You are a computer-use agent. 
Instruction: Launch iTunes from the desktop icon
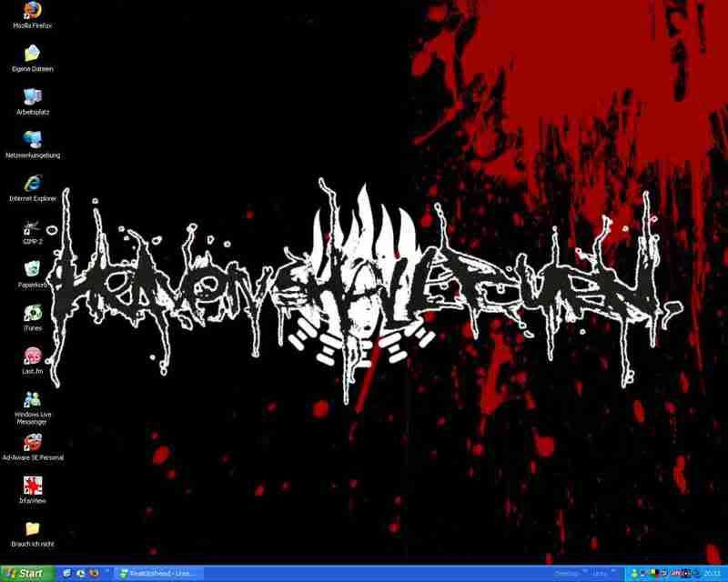33,318
